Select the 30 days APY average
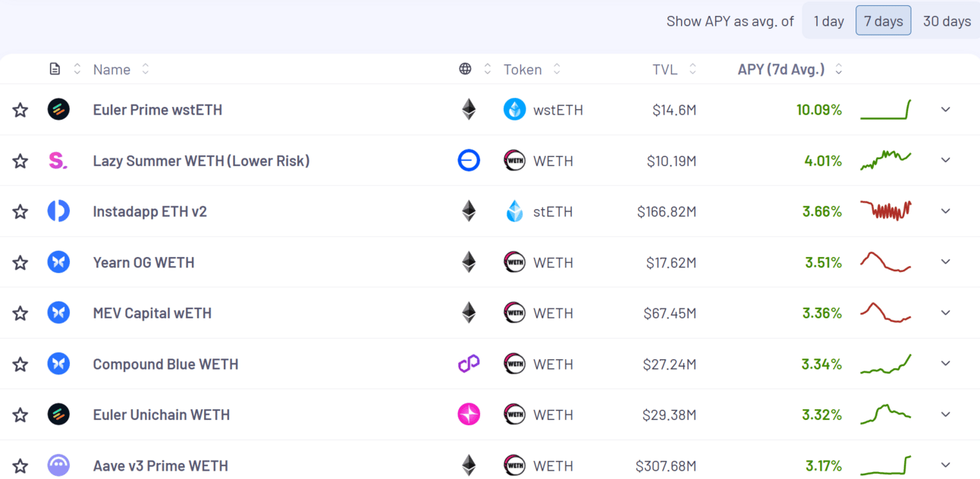The width and height of the screenshot is (980, 479). coord(947,21)
